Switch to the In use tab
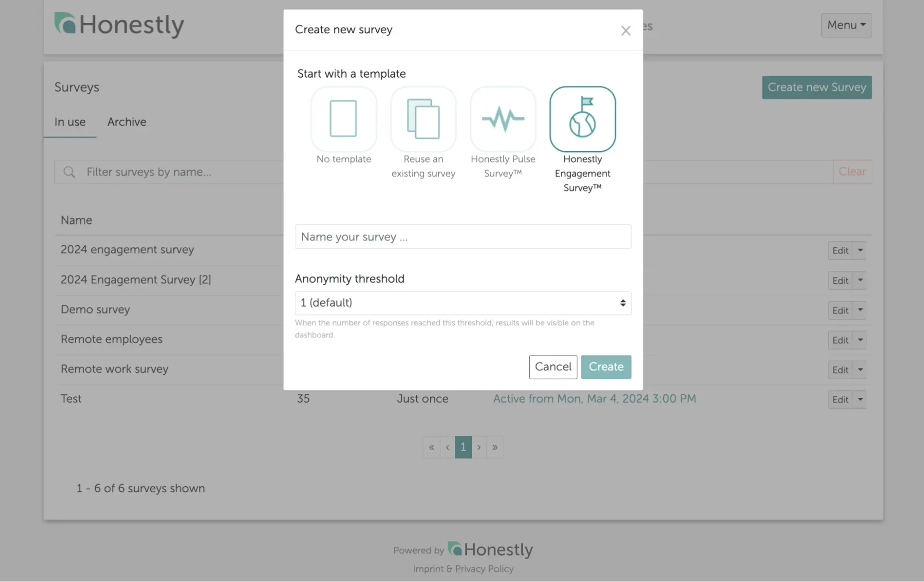 (70, 122)
